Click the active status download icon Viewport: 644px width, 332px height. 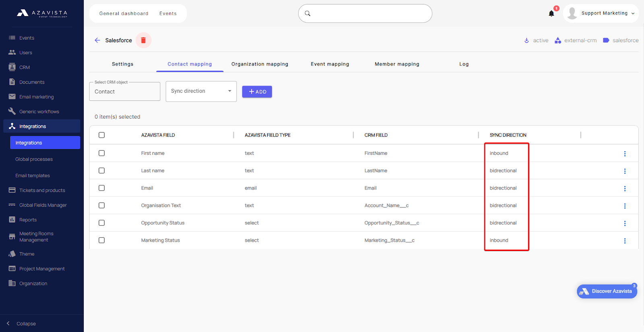(526, 40)
